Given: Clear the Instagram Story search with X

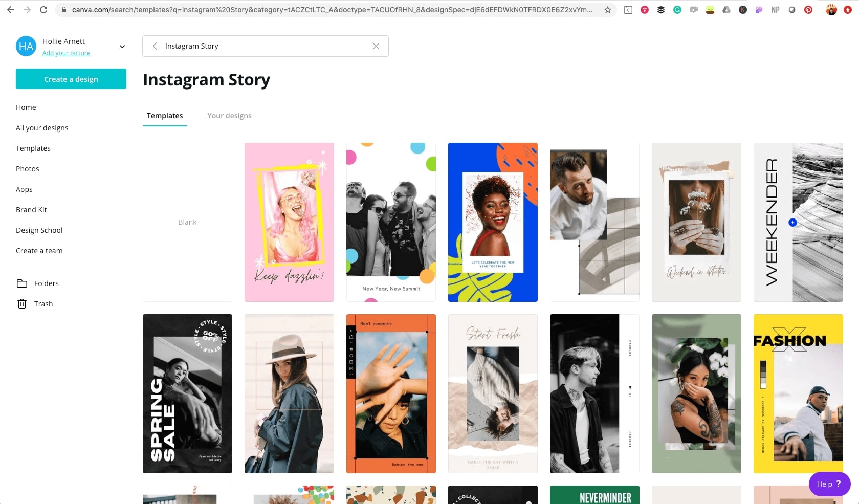Looking at the screenshot, I should 376,46.
